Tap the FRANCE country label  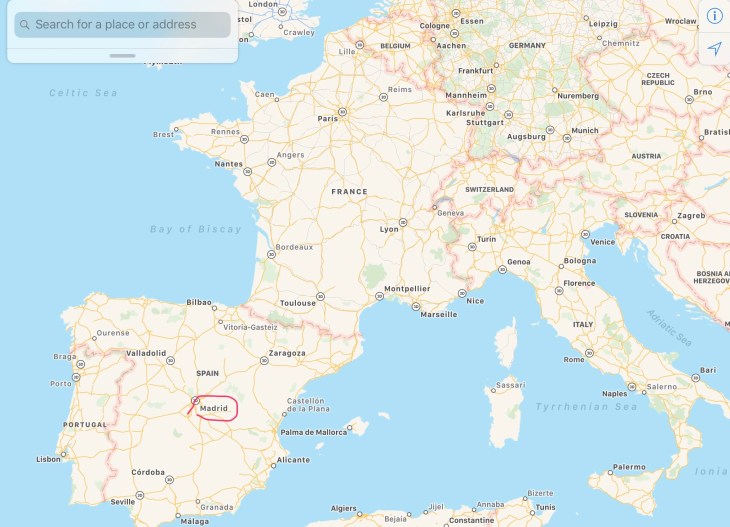pos(349,191)
